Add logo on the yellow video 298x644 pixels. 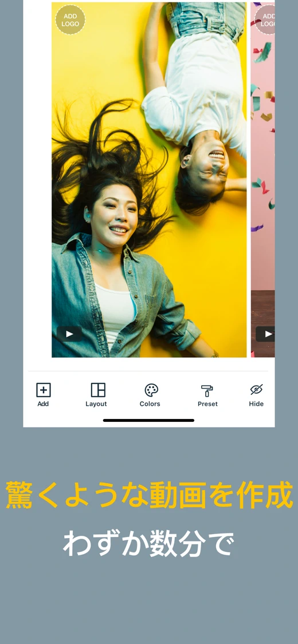click(70, 19)
